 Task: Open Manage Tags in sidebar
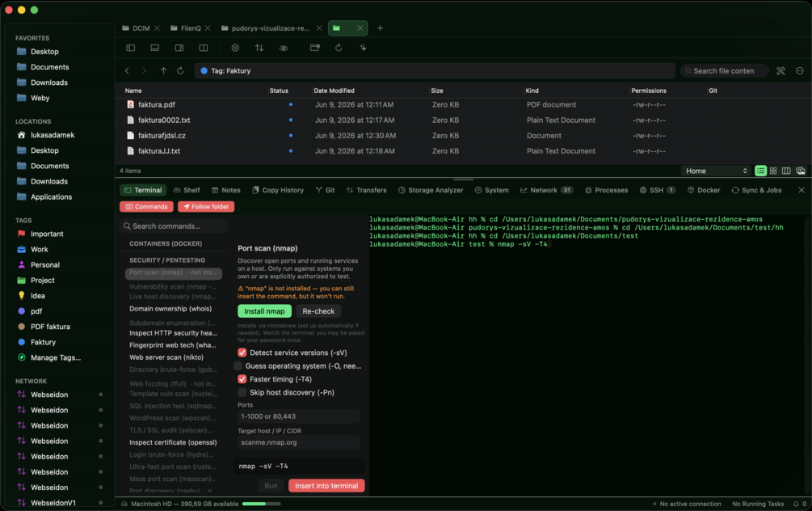pyautogui.click(x=56, y=357)
